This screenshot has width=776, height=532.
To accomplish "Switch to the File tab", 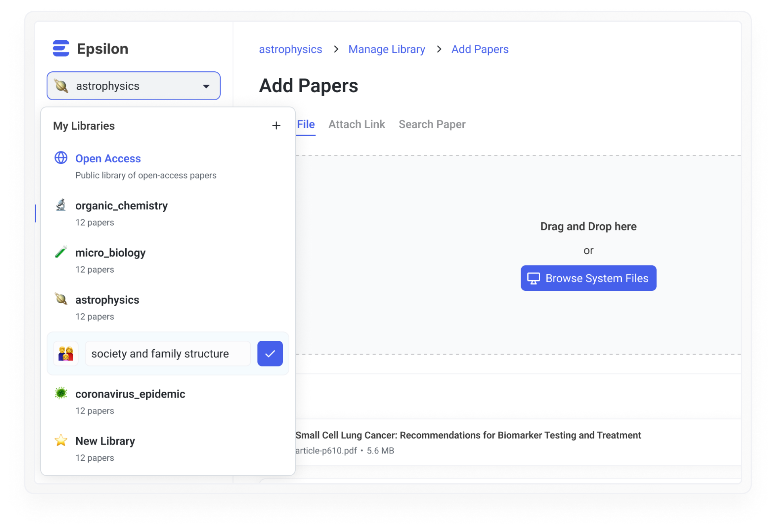I will pyautogui.click(x=306, y=124).
